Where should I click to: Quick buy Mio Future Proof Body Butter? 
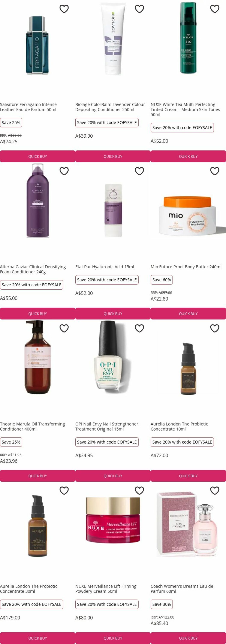[188, 313]
